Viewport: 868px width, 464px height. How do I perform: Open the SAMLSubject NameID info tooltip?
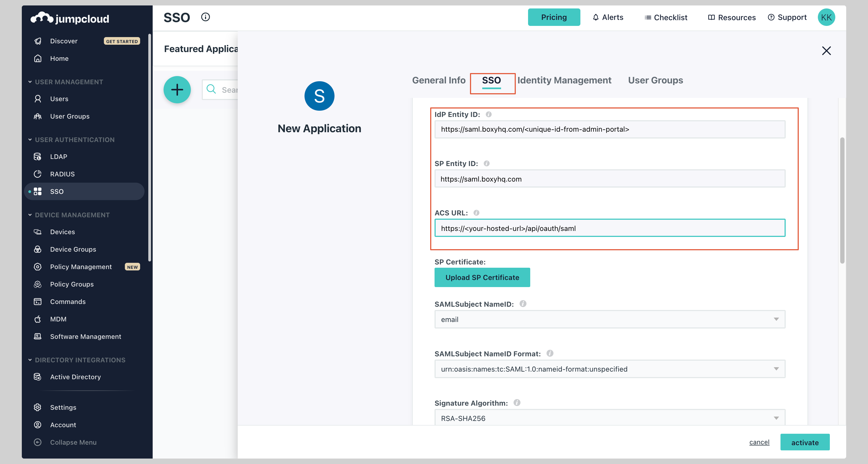[523, 304]
